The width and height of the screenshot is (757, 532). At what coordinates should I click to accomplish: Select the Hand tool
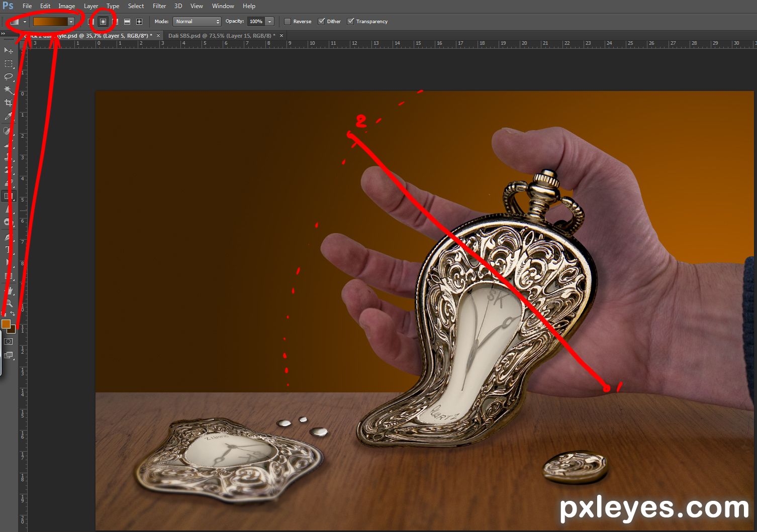(x=9, y=290)
